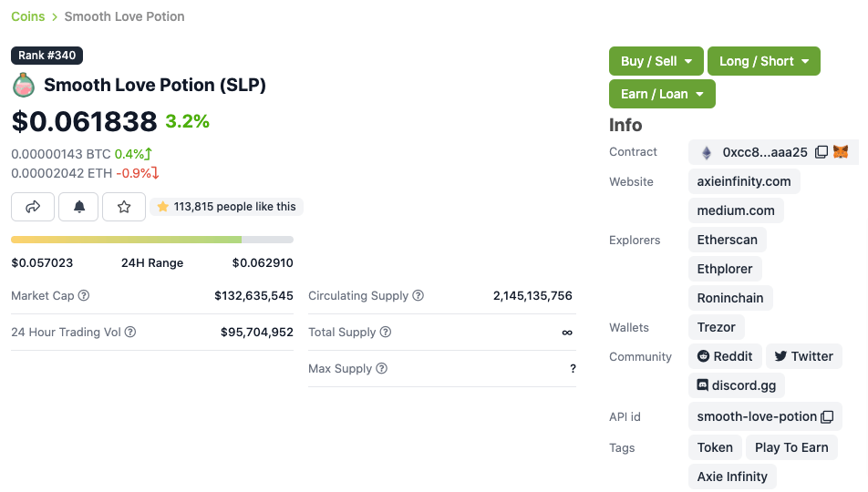The image size is (868, 492).
Task: Select Trezor wallet
Action: (717, 327)
